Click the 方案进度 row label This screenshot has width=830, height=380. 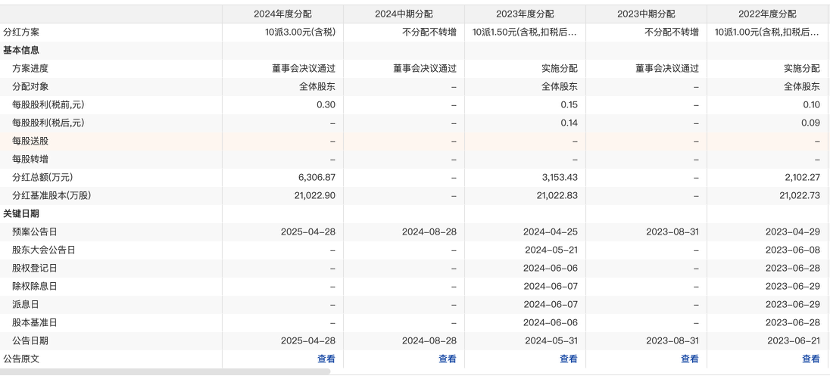click(30, 68)
